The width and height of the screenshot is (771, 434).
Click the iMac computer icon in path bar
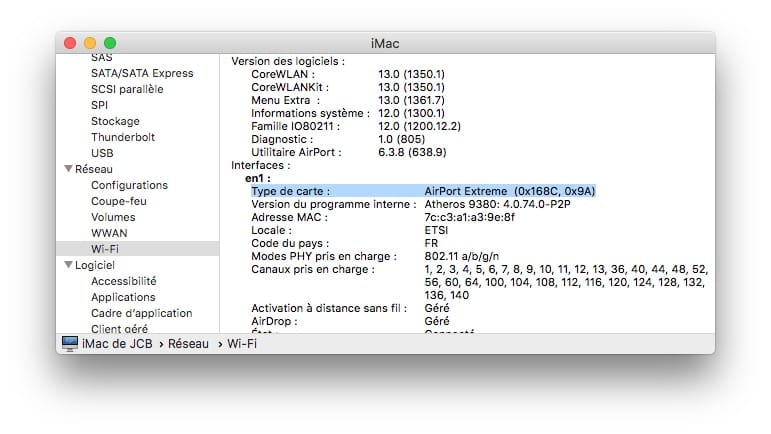click(69, 343)
